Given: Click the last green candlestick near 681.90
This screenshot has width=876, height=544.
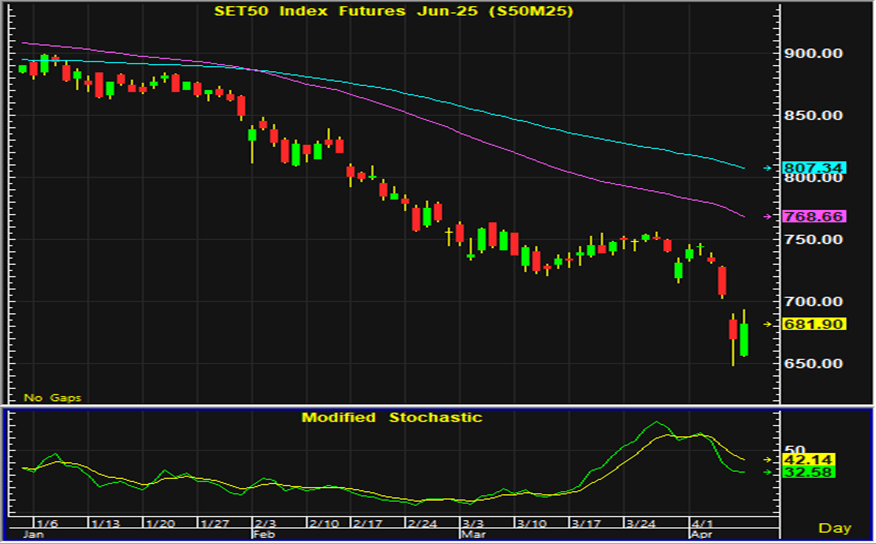Looking at the screenshot, I should coord(744,338).
